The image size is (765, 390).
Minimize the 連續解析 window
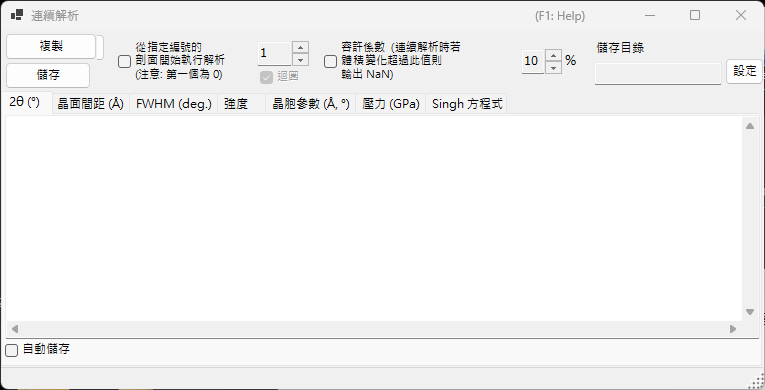click(649, 16)
